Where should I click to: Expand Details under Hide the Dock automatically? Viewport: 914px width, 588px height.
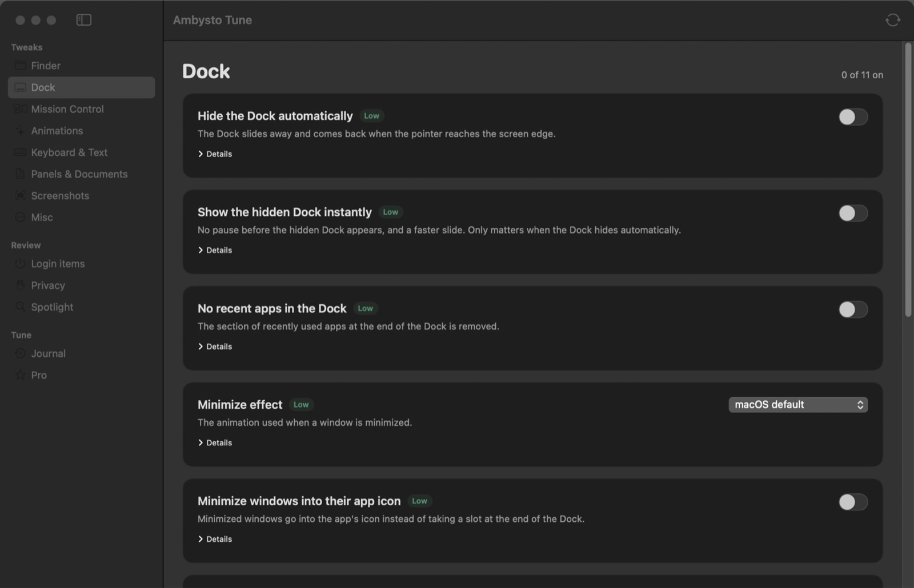coord(215,154)
